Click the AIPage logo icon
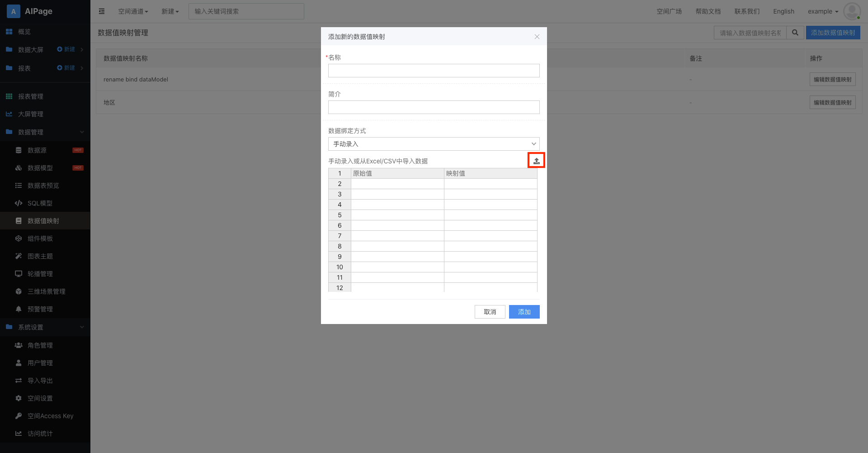Image resolution: width=868 pixels, height=453 pixels. pyautogui.click(x=14, y=11)
